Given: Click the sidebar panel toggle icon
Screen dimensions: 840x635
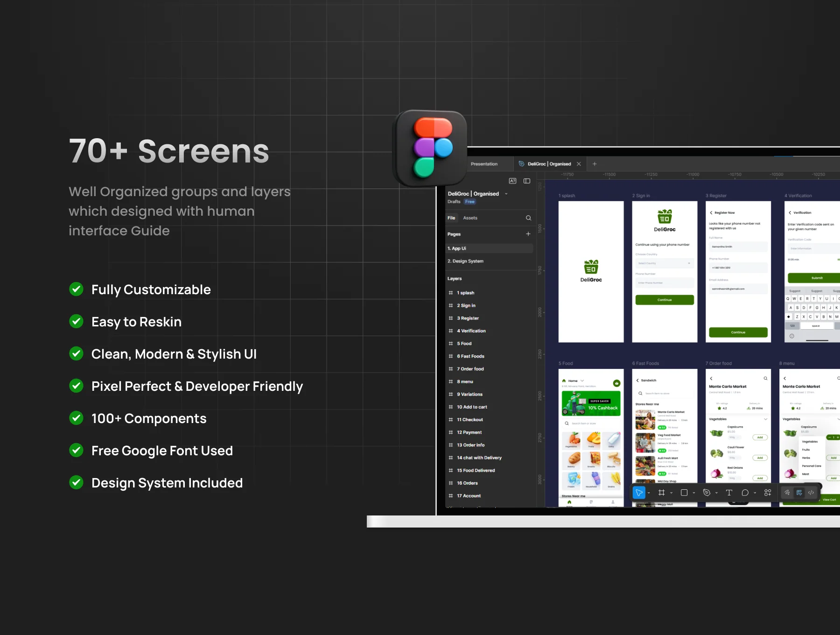Looking at the screenshot, I should [x=527, y=181].
